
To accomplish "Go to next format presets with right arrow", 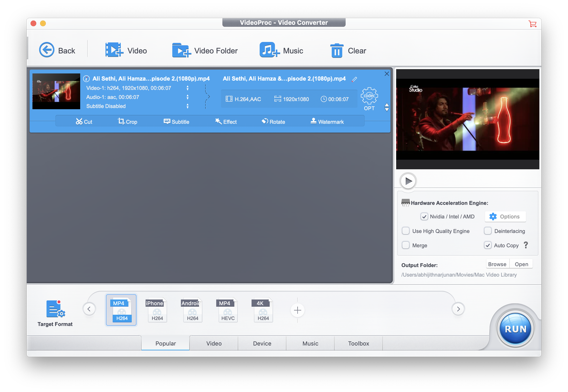I will click(458, 309).
